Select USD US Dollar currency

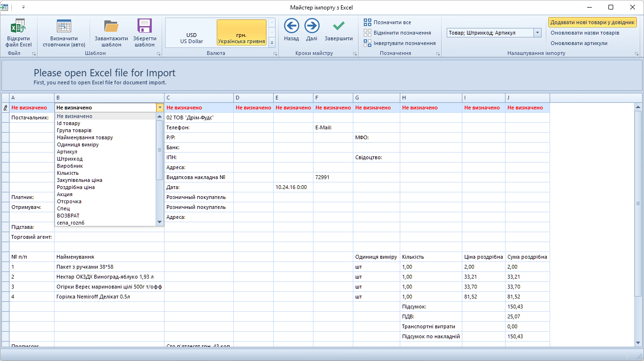[x=192, y=38]
